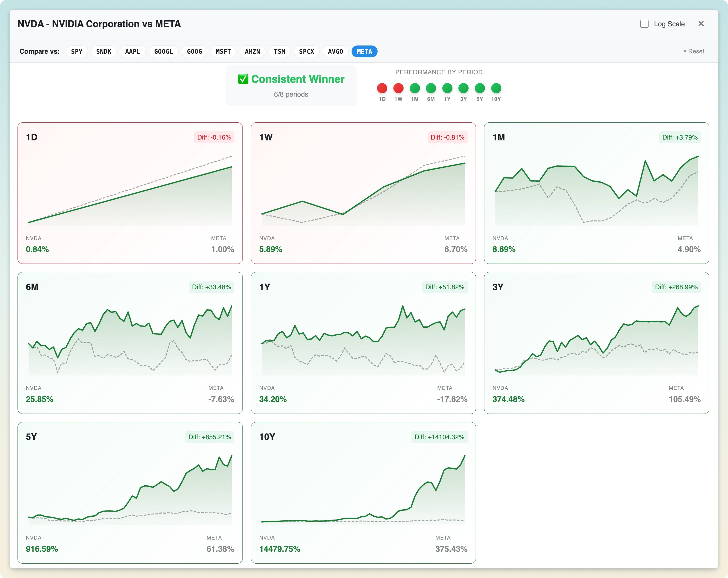Viewport: 728px width, 578px height.
Task: Click META value '6.70%' in 1W card
Action: (x=456, y=249)
